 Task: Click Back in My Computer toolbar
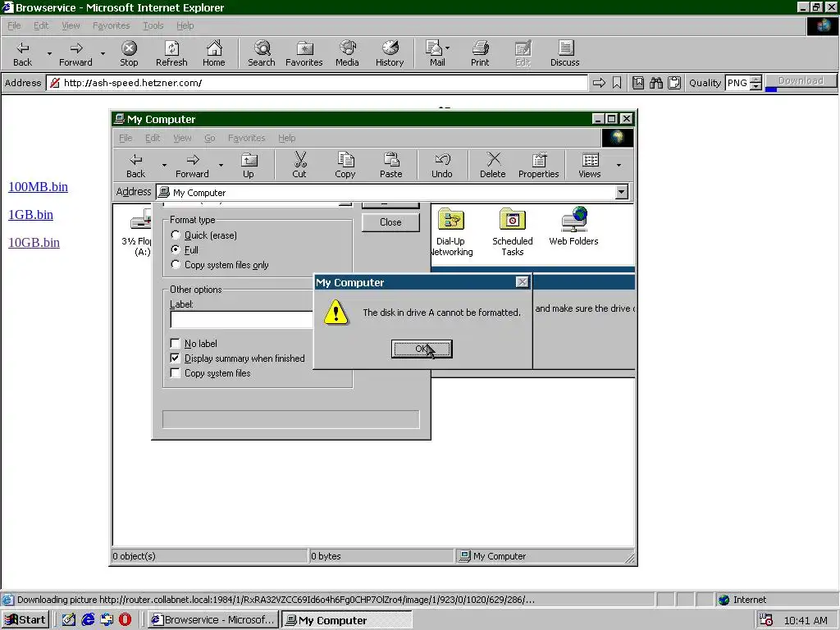136,165
